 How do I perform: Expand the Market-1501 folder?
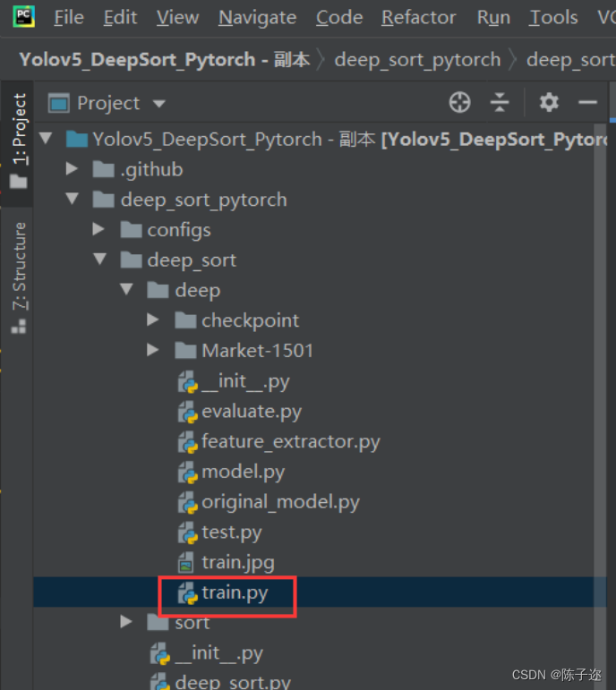pos(153,350)
